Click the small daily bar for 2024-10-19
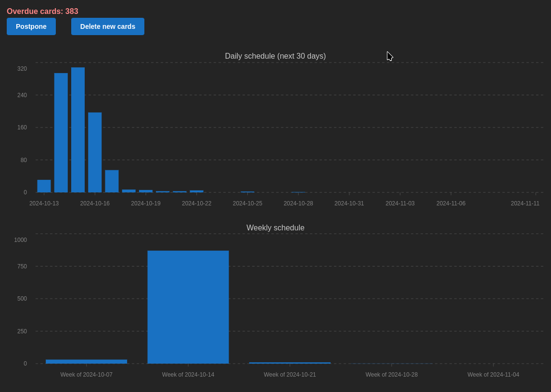 (146, 191)
